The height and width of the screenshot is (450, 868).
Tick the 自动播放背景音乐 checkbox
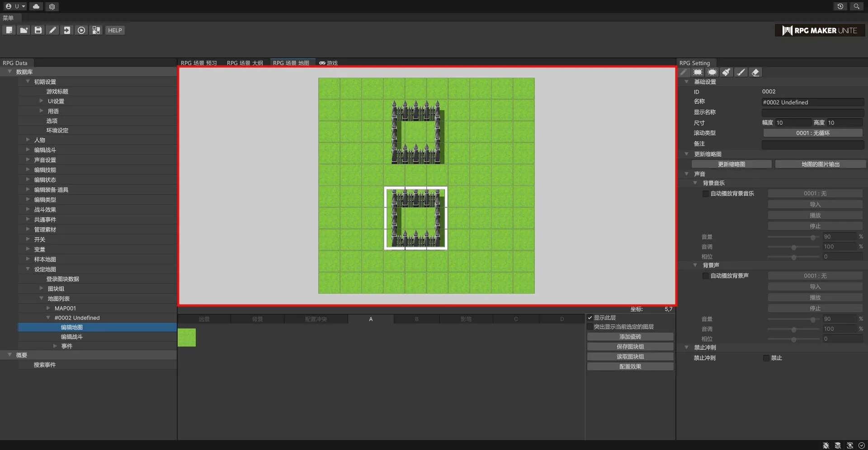(705, 194)
